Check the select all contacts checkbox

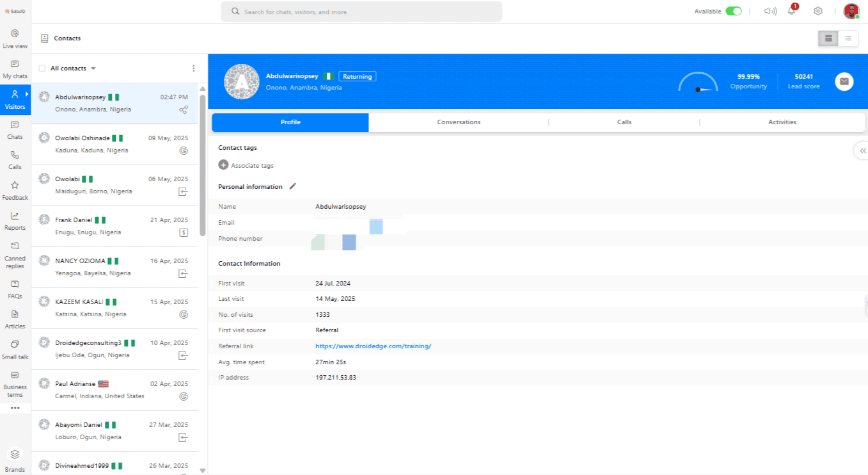(42, 68)
